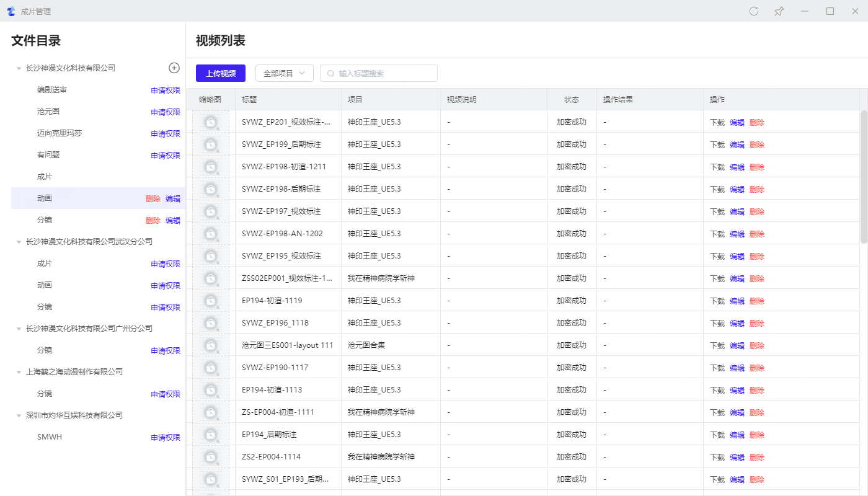Click 删除 for the 动画 folder
Screen dimensions: 868x496
point(153,199)
